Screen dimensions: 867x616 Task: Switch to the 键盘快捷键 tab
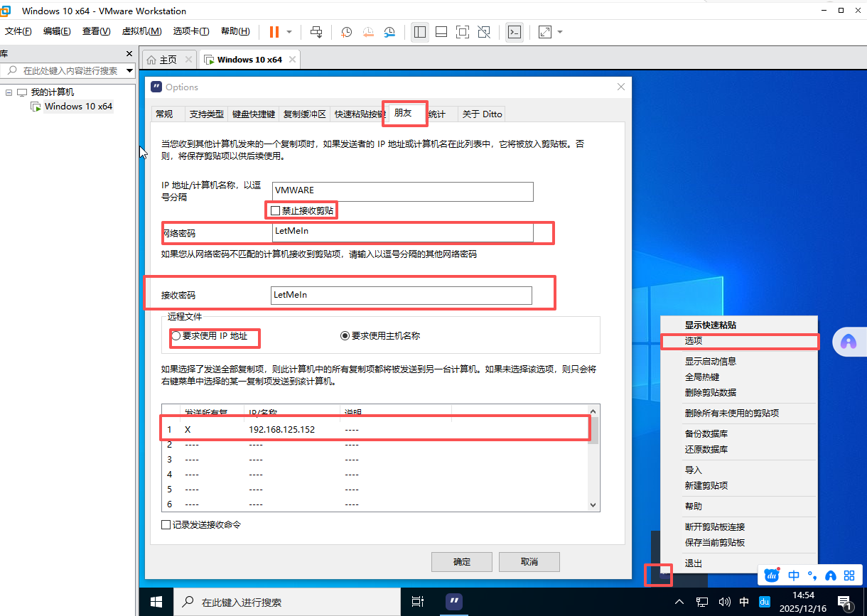click(x=254, y=114)
